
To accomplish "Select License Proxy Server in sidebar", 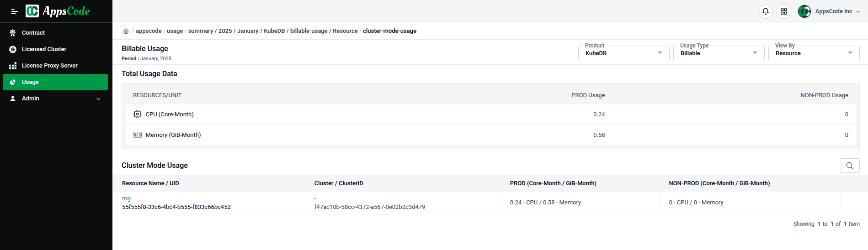I will point(49,66).
